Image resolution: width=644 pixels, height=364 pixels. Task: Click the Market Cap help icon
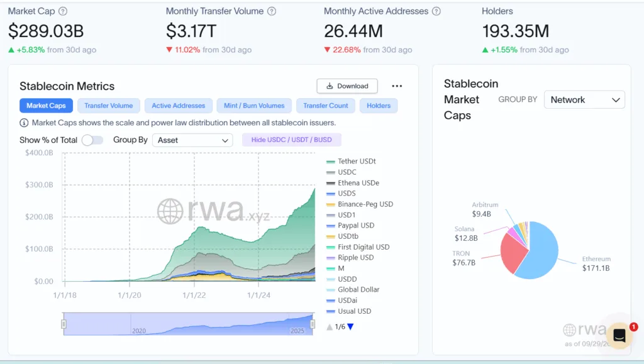pyautogui.click(x=63, y=11)
